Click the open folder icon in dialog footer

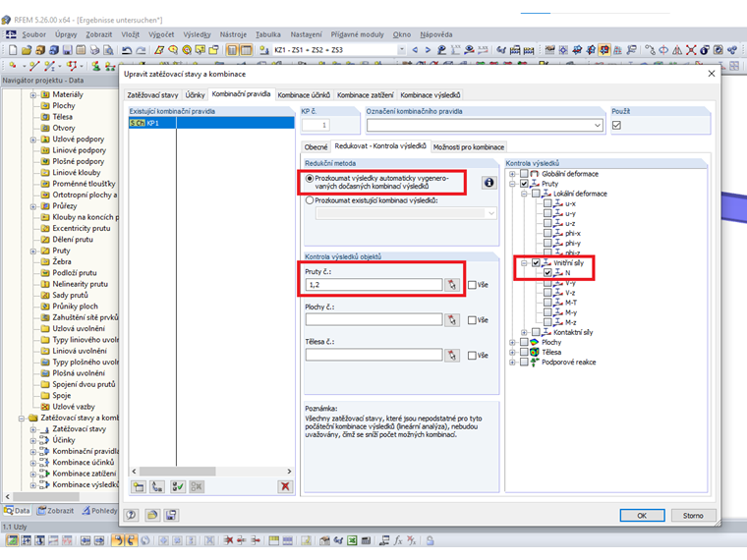pyautogui.click(x=152, y=515)
